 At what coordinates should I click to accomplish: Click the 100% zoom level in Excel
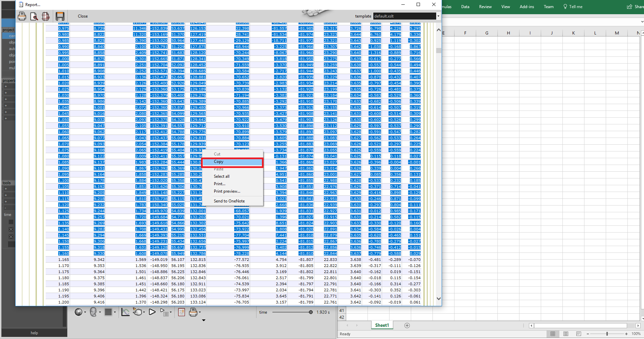click(636, 334)
